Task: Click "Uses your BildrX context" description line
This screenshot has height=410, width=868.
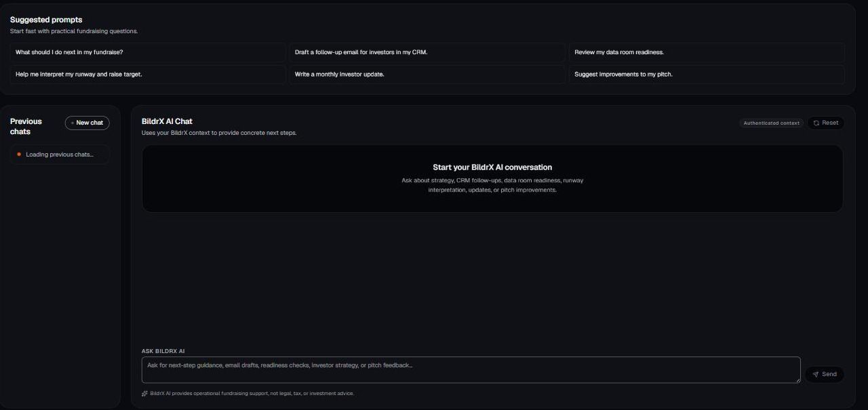Action: tap(219, 133)
